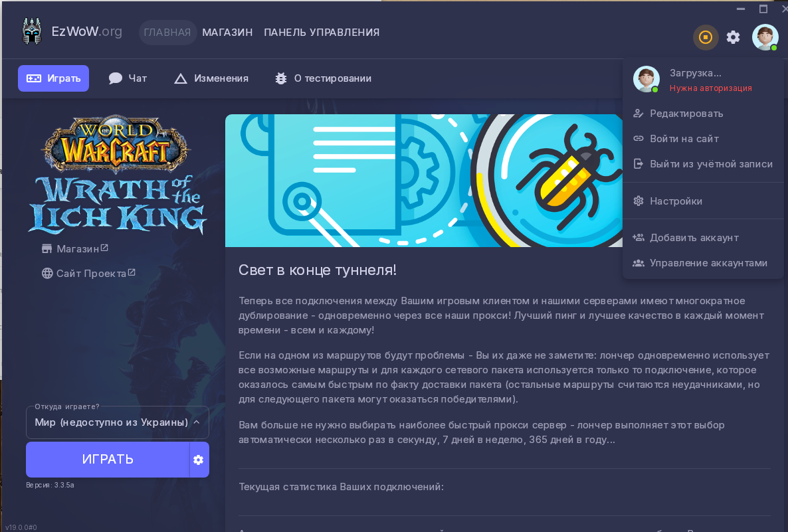This screenshot has height=532, width=788.
Task: Click the EzWoW helmet logo
Action: coord(31,32)
